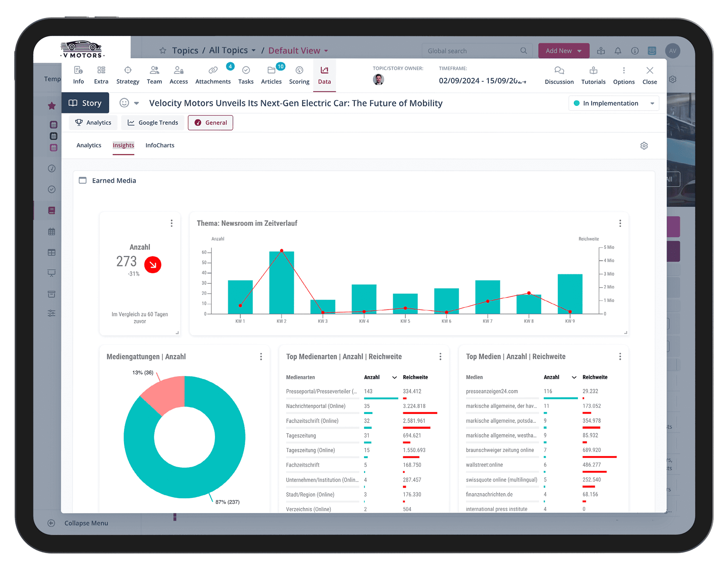Click the notifications bell icon
The height and width of the screenshot is (570, 728).
point(618,51)
